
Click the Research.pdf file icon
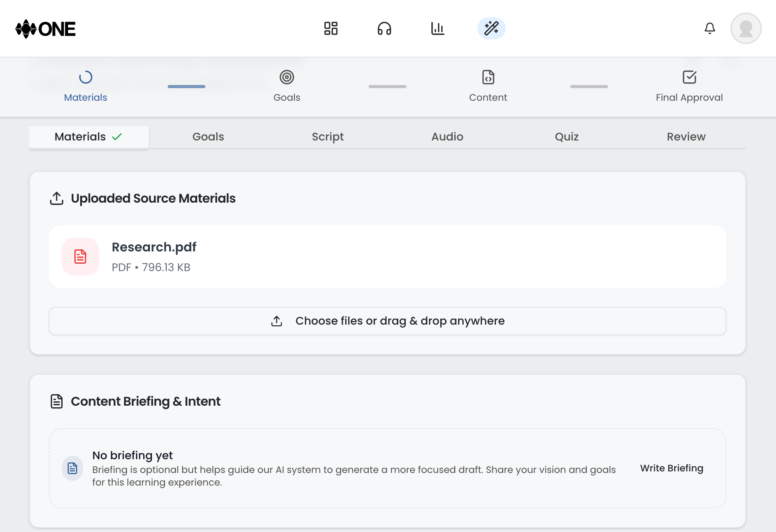coord(80,257)
